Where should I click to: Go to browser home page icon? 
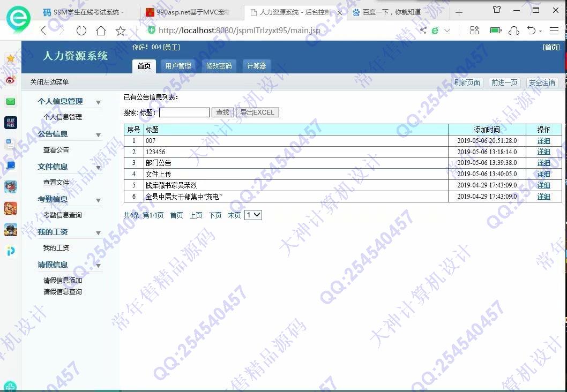tap(101, 31)
